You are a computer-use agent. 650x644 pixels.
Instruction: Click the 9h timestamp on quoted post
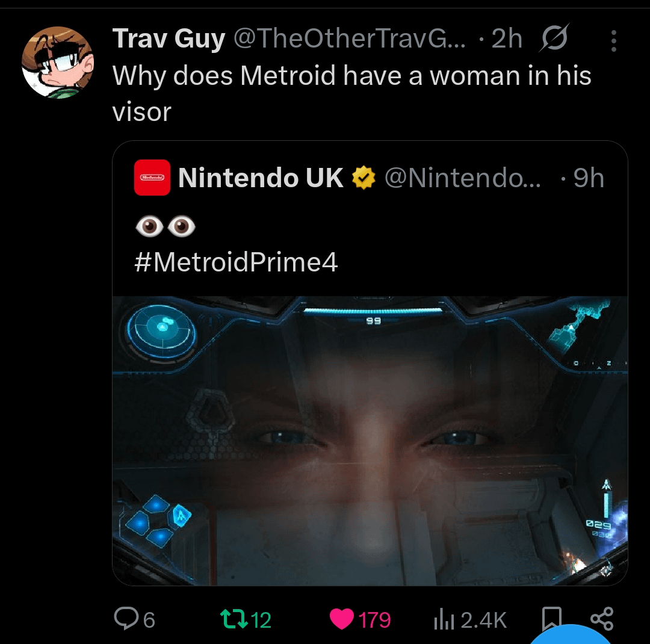[588, 178]
